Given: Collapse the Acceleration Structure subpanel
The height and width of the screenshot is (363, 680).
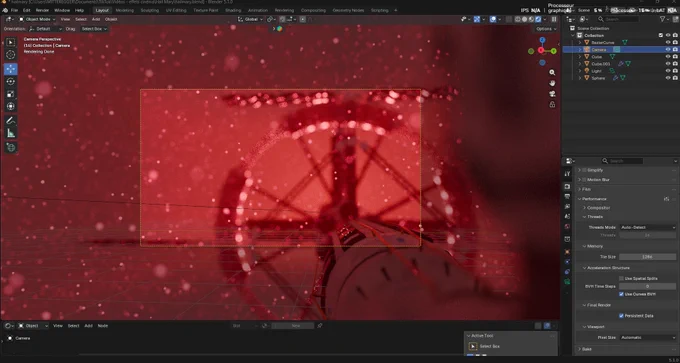Looking at the screenshot, I should (x=608, y=268).
